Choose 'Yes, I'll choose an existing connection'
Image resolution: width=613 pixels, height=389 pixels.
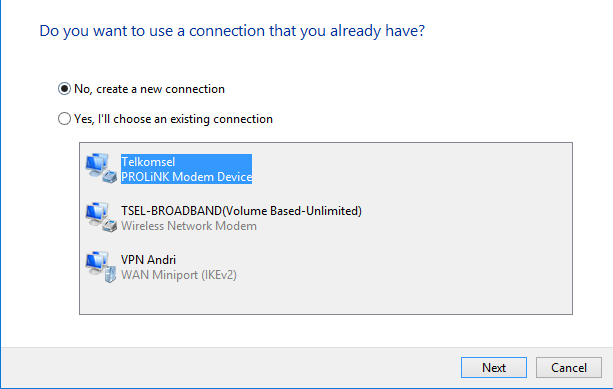[64, 119]
